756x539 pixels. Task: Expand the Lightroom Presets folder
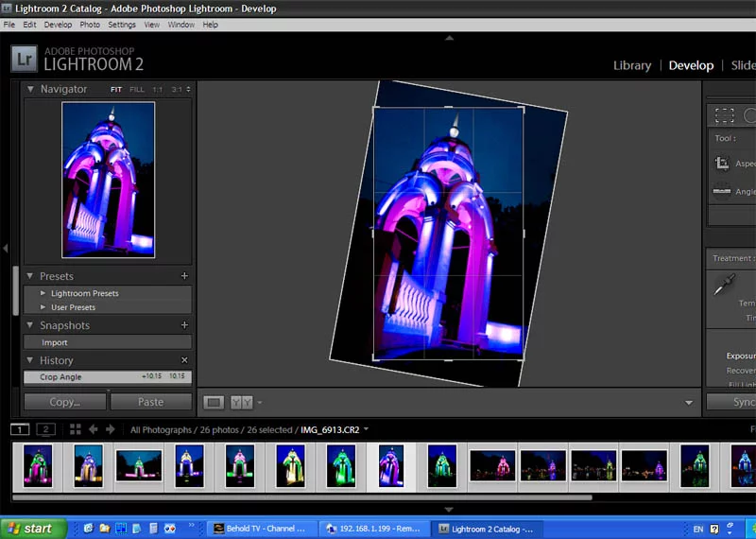pyautogui.click(x=43, y=293)
